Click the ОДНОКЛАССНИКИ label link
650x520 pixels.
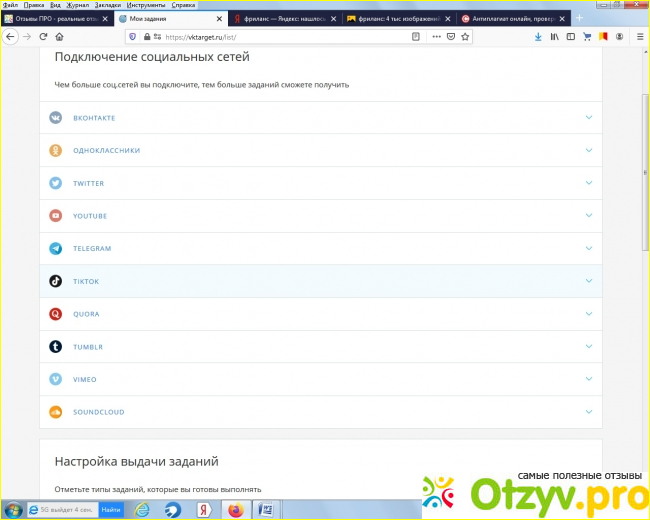point(106,150)
